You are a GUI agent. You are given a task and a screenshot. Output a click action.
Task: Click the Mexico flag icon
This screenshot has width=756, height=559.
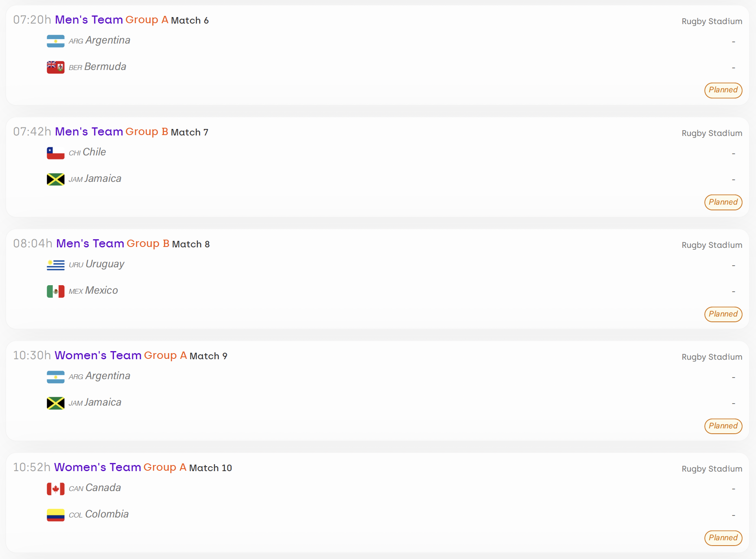pos(55,291)
